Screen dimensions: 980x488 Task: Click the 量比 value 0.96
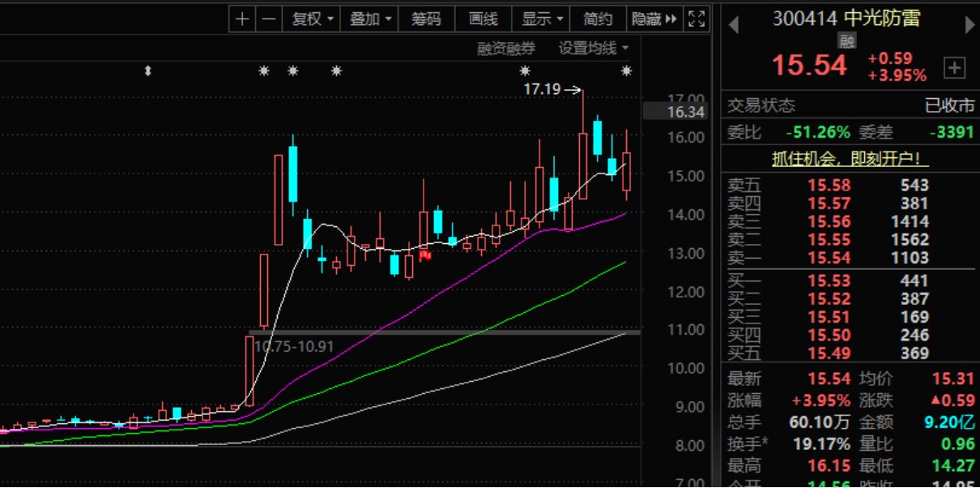957,444
